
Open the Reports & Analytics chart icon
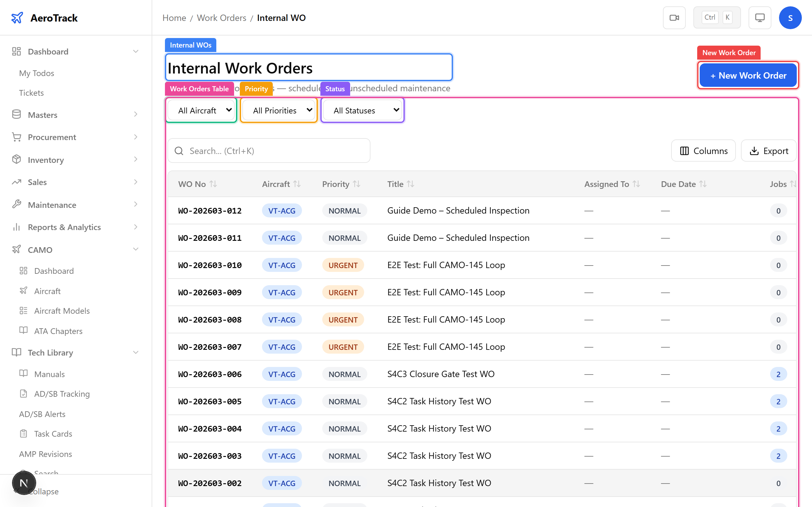pyautogui.click(x=17, y=227)
